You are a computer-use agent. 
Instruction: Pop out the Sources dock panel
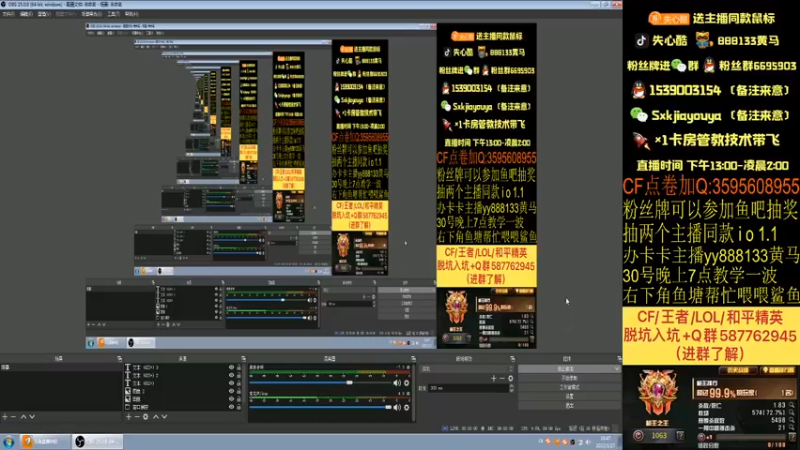tap(243, 359)
